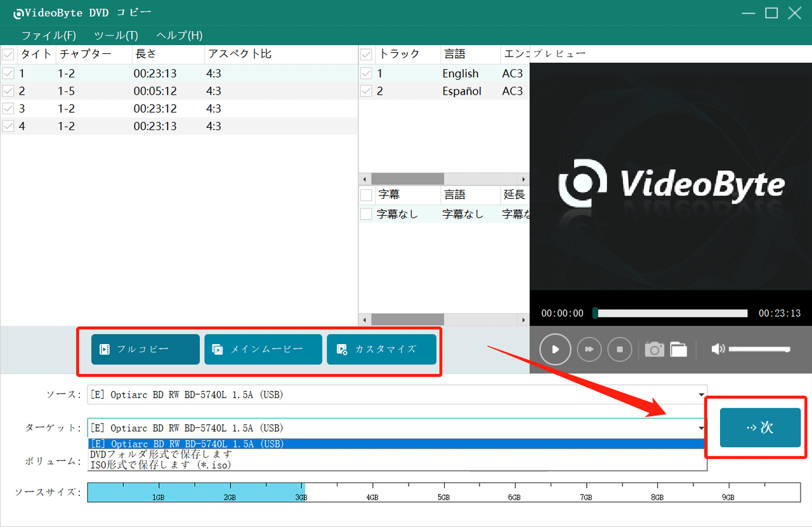Uncheck the English audio track
The width and height of the screenshot is (812, 527).
pos(366,73)
